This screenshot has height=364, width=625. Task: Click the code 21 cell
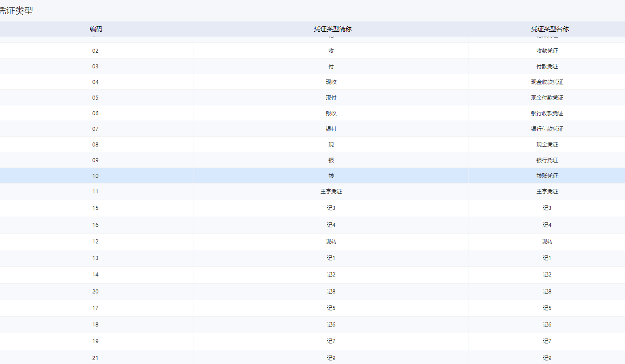pos(96,358)
